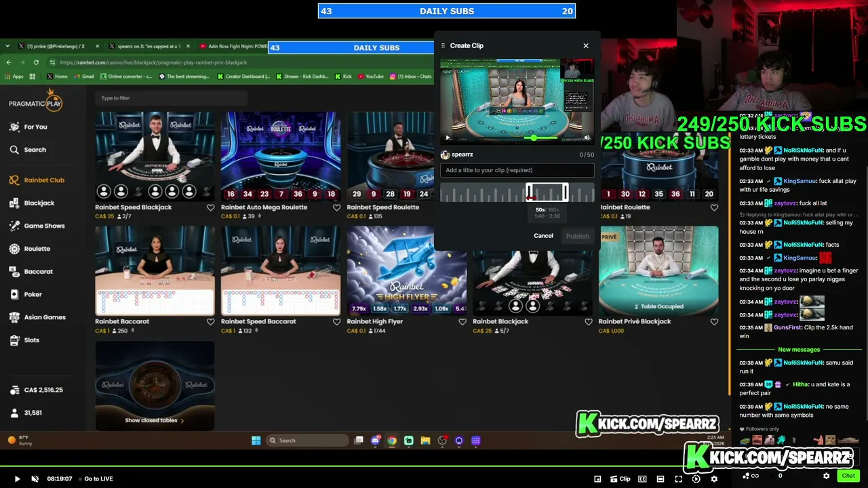
Task: Open the Rainbet High Flyer game
Action: tap(407, 271)
